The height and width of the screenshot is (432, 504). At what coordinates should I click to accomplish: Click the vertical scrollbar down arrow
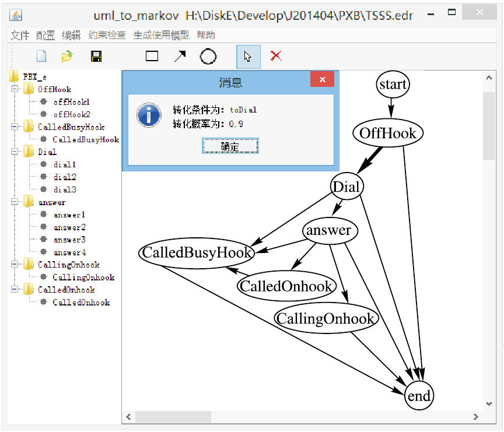[x=489, y=403]
